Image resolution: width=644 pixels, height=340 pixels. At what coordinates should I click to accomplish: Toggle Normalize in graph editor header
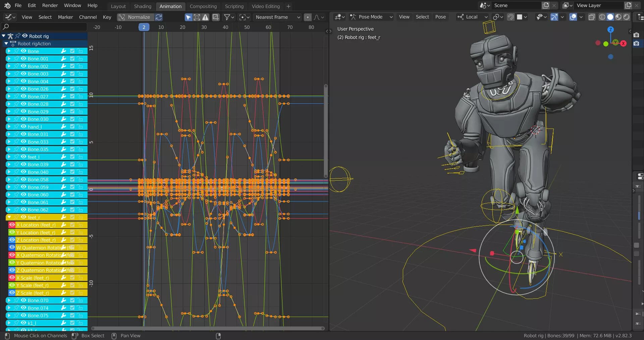pyautogui.click(x=135, y=17)
